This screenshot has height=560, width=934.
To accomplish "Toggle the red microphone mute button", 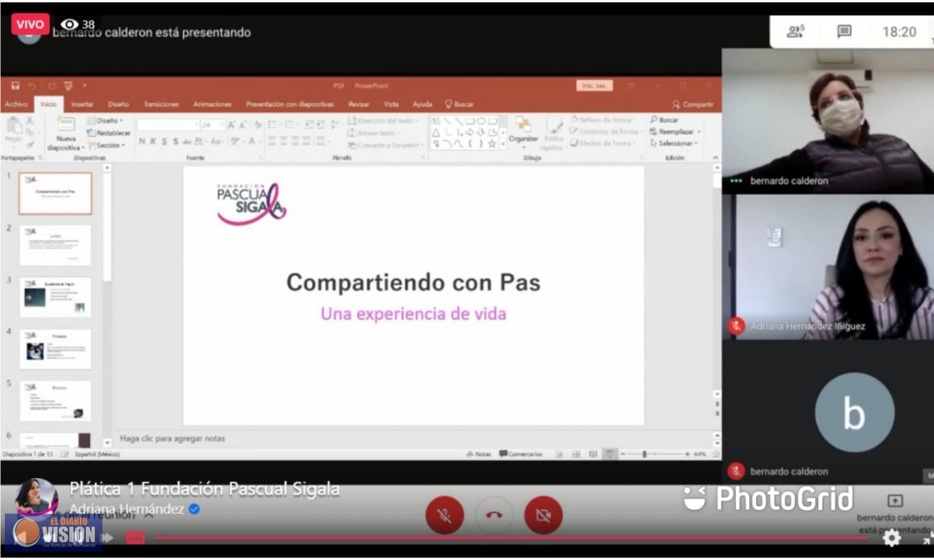I will tap(445, 515).
